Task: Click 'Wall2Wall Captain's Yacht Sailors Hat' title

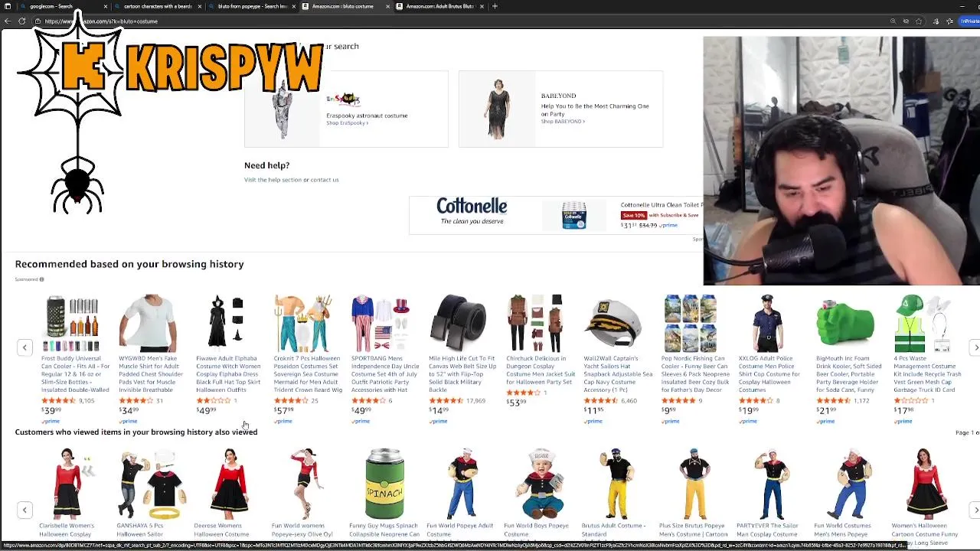Action: (x=618, y=374)
